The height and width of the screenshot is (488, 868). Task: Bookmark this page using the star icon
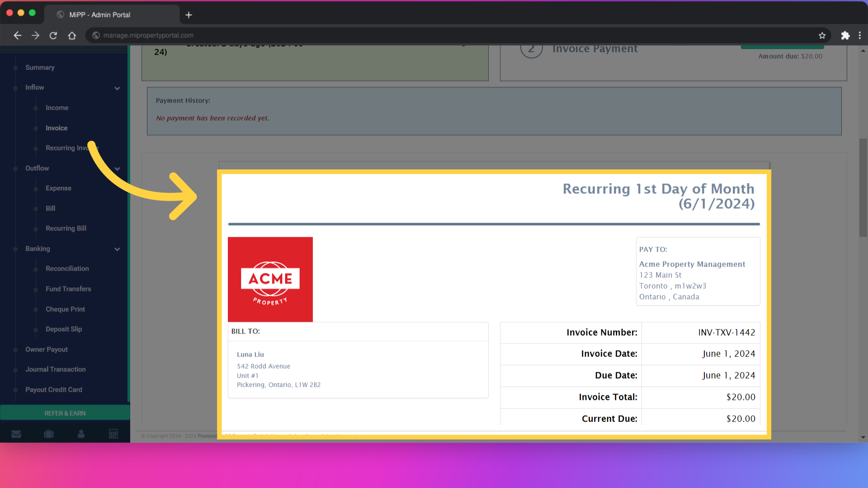(822, 35)
